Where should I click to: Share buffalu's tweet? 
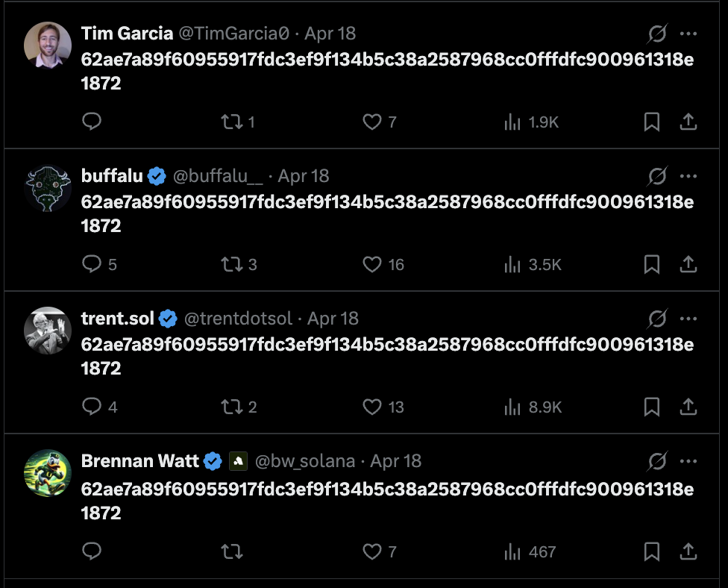[688, 264]
